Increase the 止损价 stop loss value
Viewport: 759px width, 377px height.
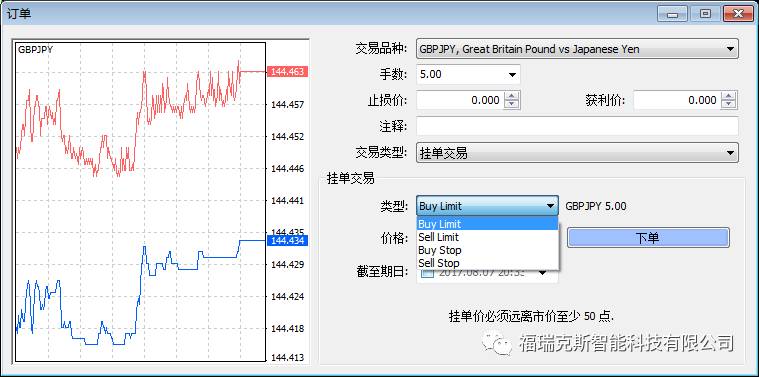pos(512,96)
